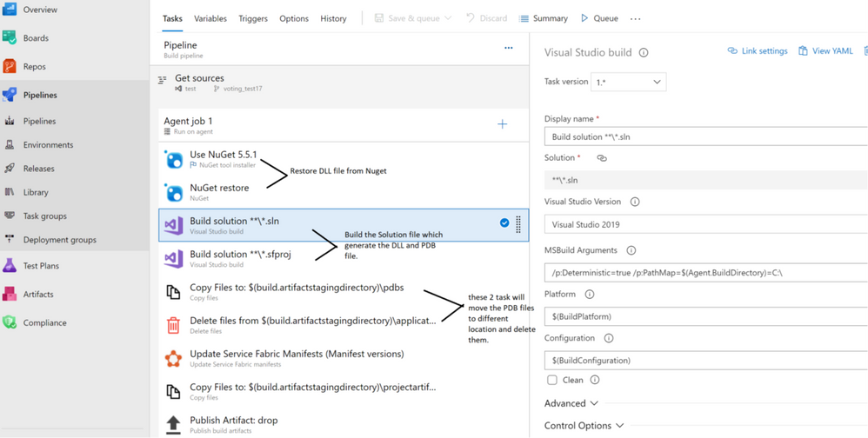Image resolution: width=868 pixels, height=438 pixels.
Task: Open the Task groups icon
Action: pos(10,216)
